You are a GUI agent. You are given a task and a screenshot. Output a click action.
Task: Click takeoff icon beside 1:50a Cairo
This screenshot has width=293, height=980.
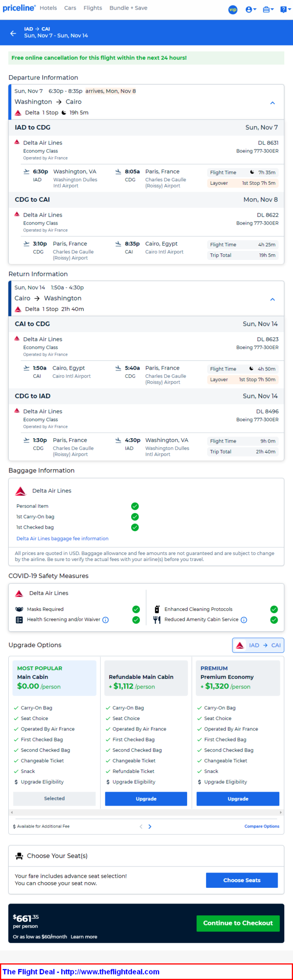(x=27, y=368)
